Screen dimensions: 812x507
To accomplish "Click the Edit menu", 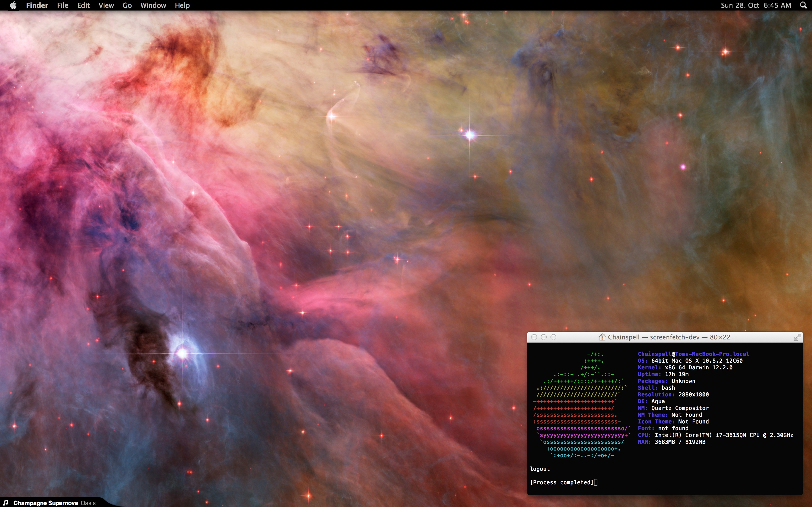I will tap(84, 5).
